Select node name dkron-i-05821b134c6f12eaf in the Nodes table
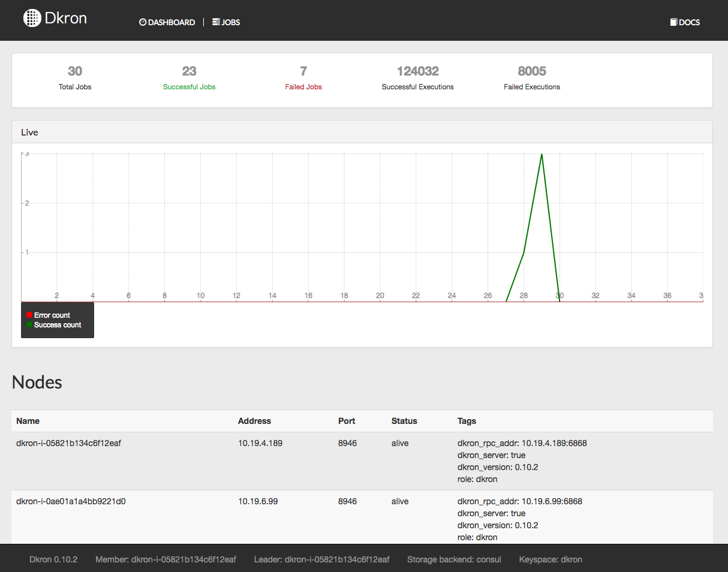Screen dimensions: 728x572 [x=68, y=443]
